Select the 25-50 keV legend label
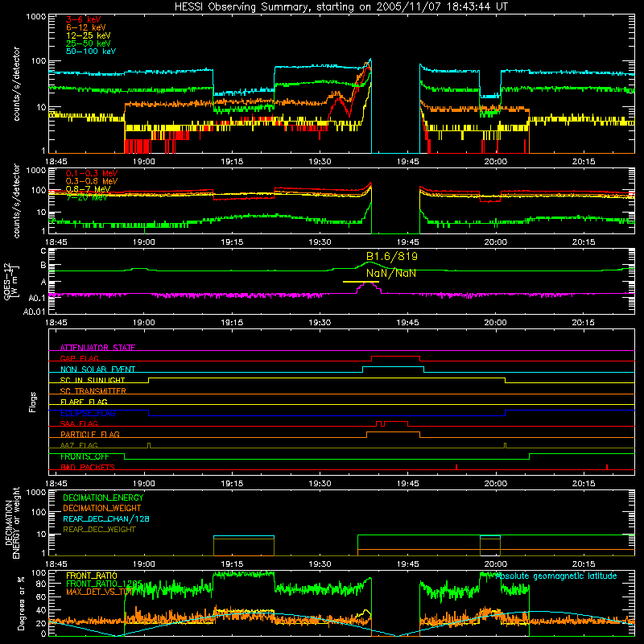The height and width of the screenshot is (644, 644). click(x=89, y=43)
